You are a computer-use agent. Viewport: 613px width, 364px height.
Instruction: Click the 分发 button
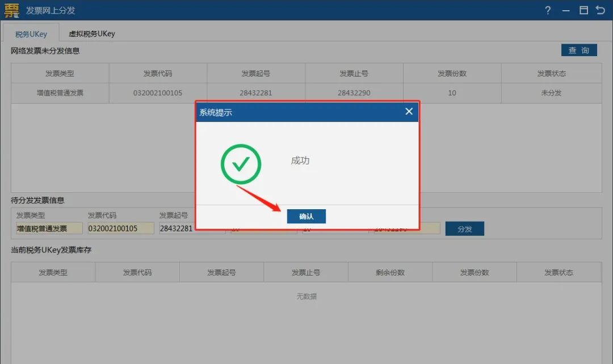coord(464,229)
